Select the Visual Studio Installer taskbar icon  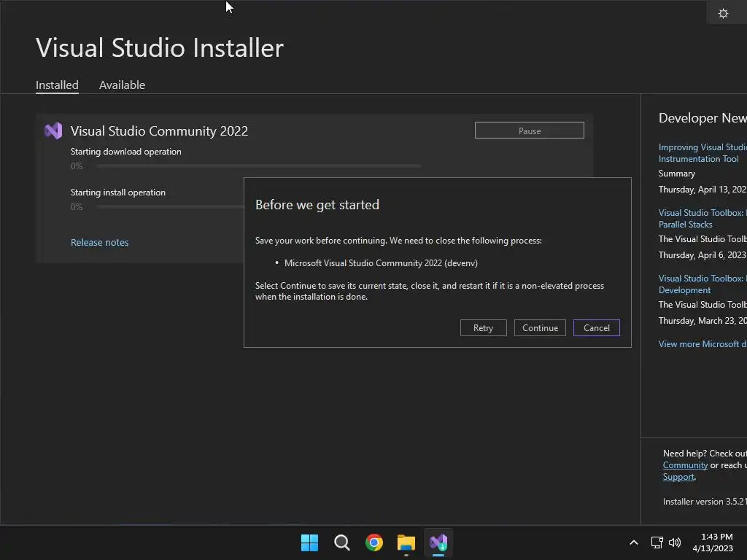[x=438, y=542]
